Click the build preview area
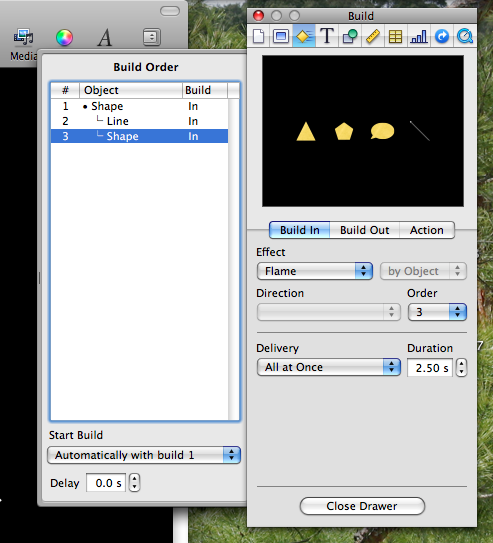 pyautogui.click(x=362, y=131)
